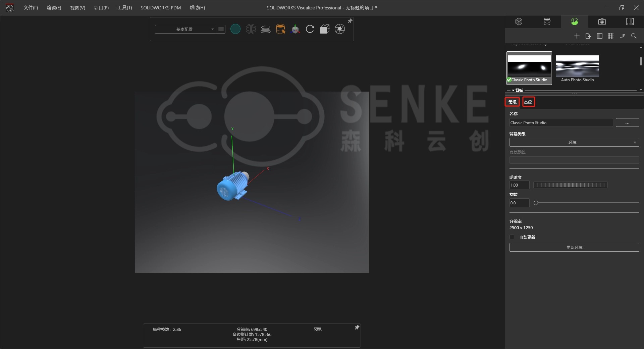
Task: Switch to the 常规 tab
Action: 512,102
